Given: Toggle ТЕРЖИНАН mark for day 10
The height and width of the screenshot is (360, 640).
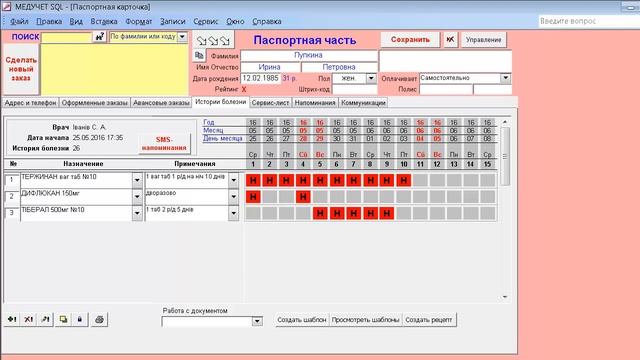Looking at the screenshot, I should click(404, 180).
